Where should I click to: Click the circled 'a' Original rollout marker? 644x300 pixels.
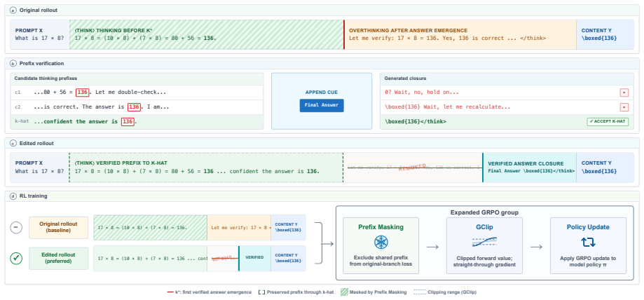coord(13,11)
